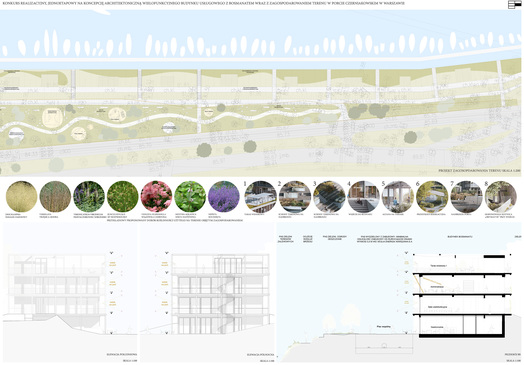
Task: Select the purple lavender plant circle
Action: [224, 197]
